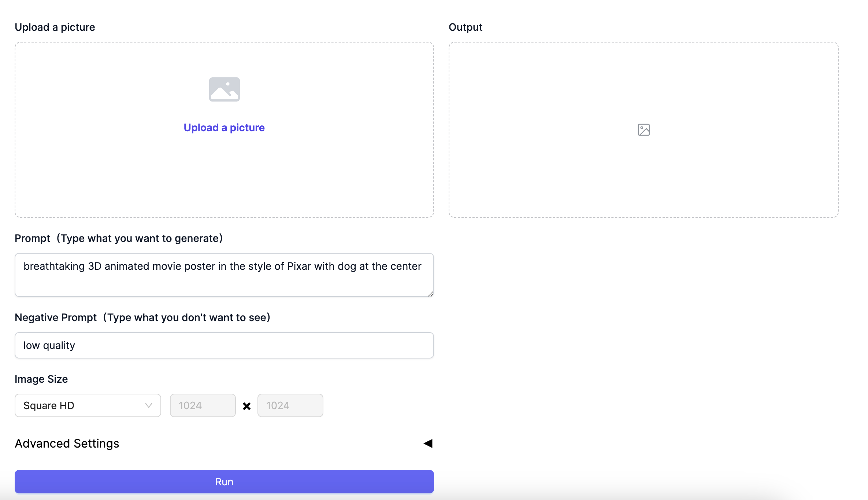868x500 pixels.
Task: Click the chevron arrow in Square HD dropdown
Action: tap(148, 405)
